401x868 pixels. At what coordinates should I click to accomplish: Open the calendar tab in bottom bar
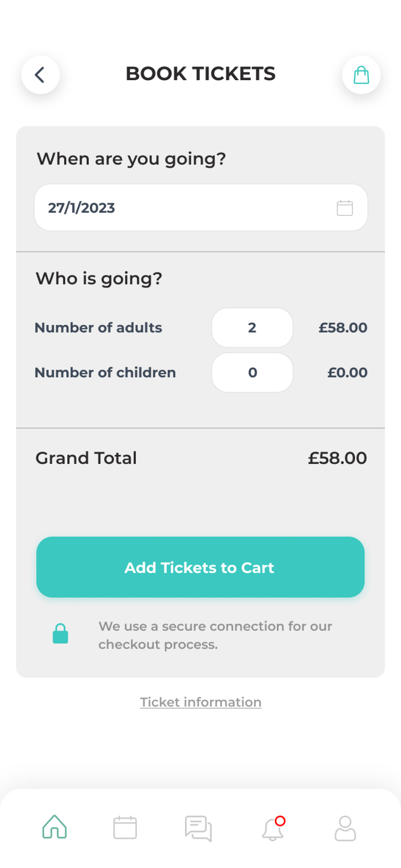[125, 827]
